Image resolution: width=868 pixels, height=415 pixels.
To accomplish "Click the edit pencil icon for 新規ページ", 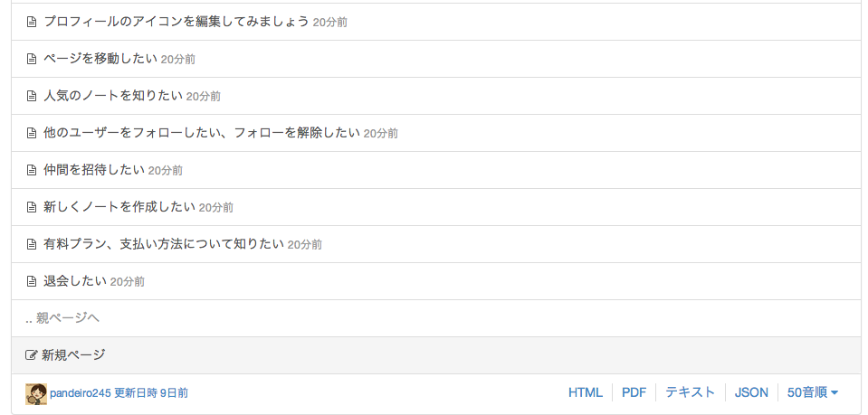I will 32,355.
